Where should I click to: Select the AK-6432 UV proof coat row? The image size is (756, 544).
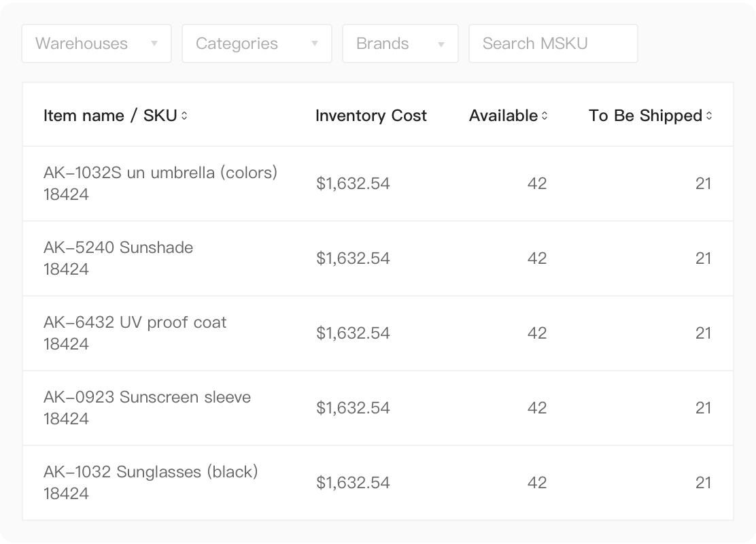click(x=135, y=322)
